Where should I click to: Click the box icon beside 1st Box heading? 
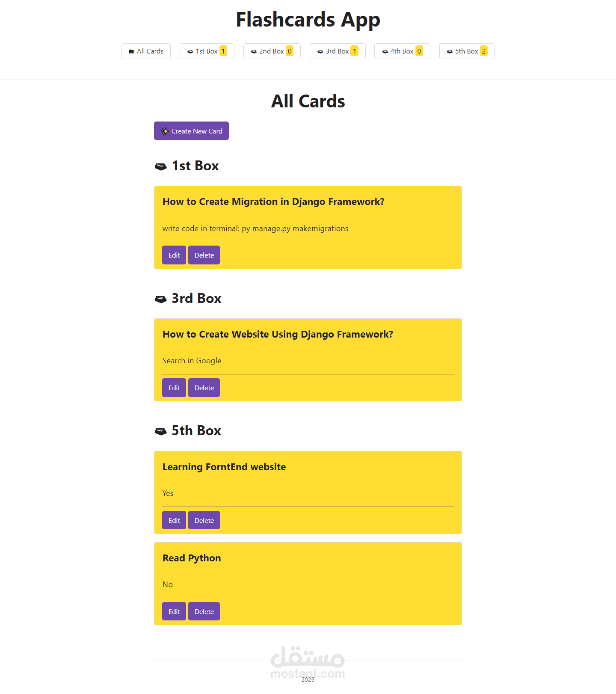point(161,166)
